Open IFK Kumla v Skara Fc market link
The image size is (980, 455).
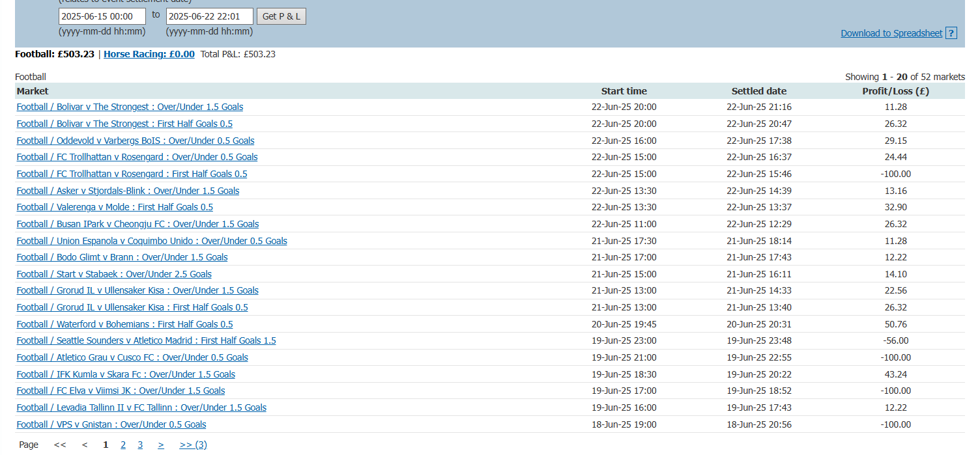point(126,374)
